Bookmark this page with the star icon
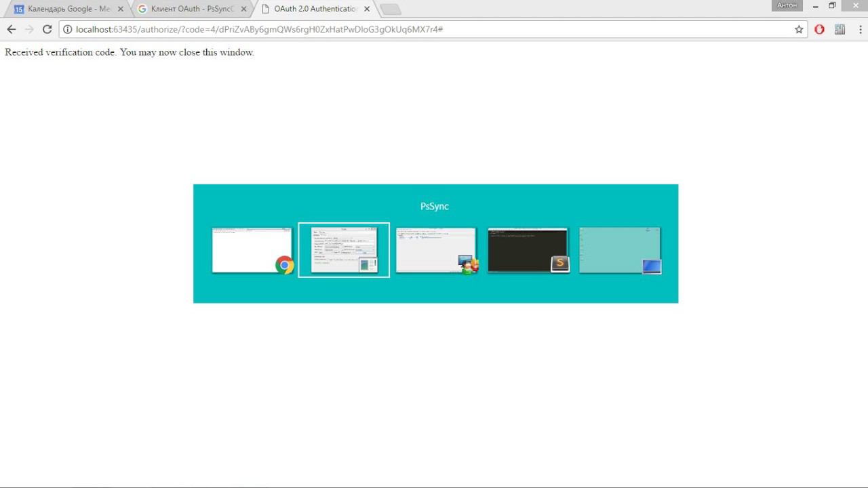The width and height of the screenshot is (868, 488). click(x=799, y=29)
